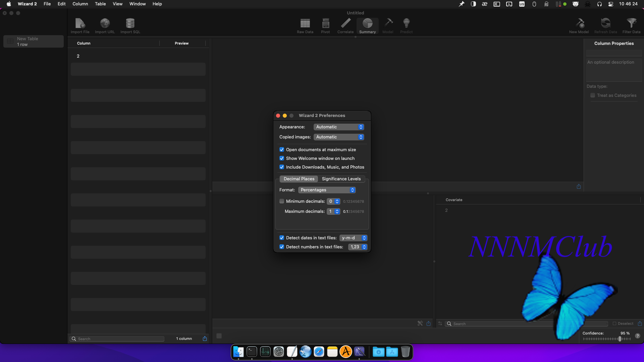Select New Table in sidebar
Screen dimensions: 644x362
pyautogui.click(x=34, y=41)
